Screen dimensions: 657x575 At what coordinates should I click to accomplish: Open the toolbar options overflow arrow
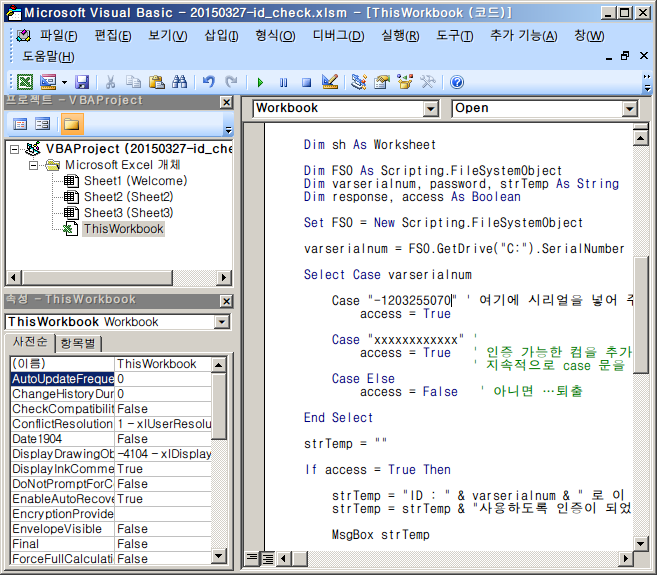pyautogui.click(x=647, y=83)
